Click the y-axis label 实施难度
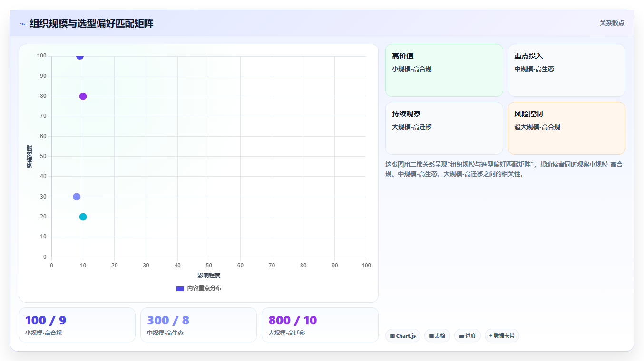 tap(29, 157)
